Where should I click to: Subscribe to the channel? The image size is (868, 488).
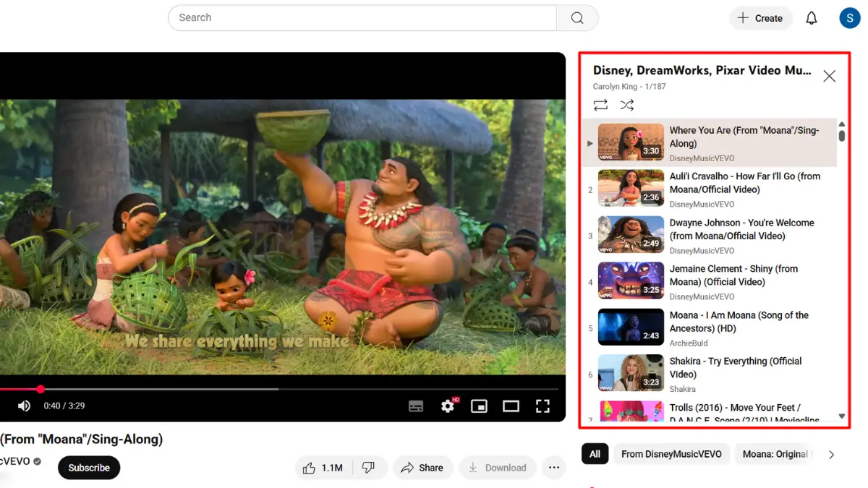click(x=89, y=468)
